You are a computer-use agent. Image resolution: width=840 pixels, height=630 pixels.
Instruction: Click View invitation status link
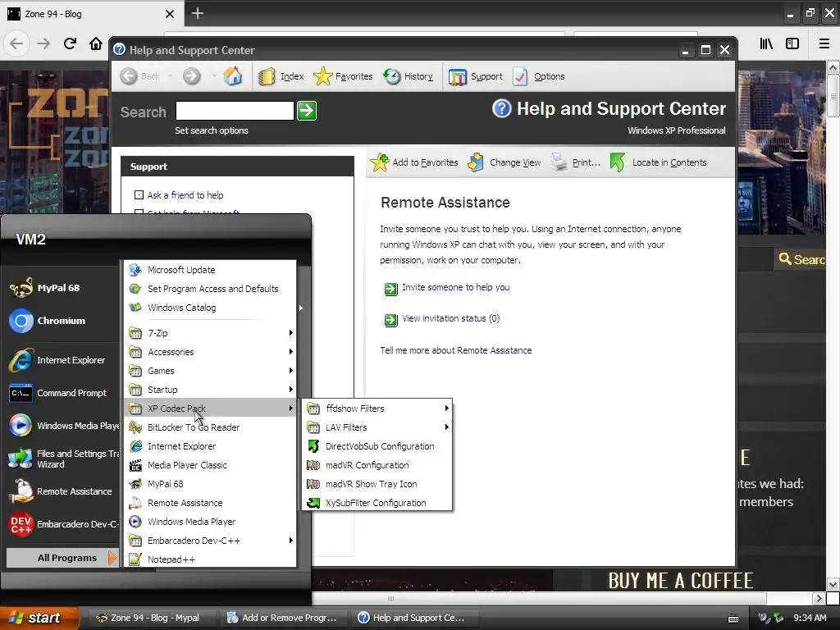coord(450,318)
